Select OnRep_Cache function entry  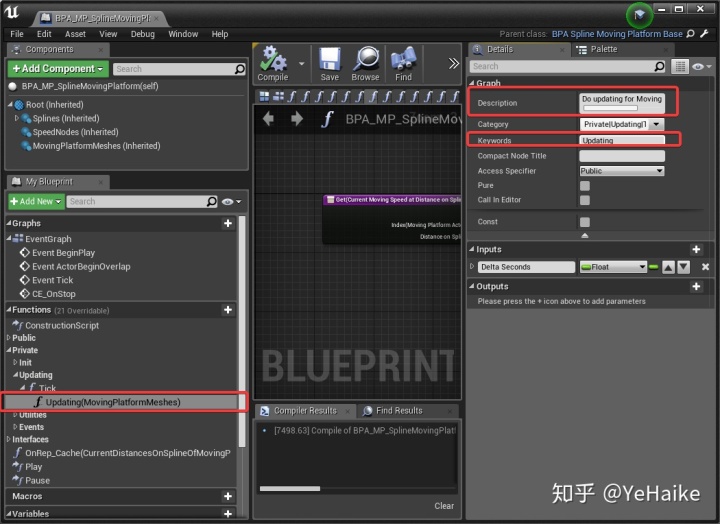[x=122, y=453]
